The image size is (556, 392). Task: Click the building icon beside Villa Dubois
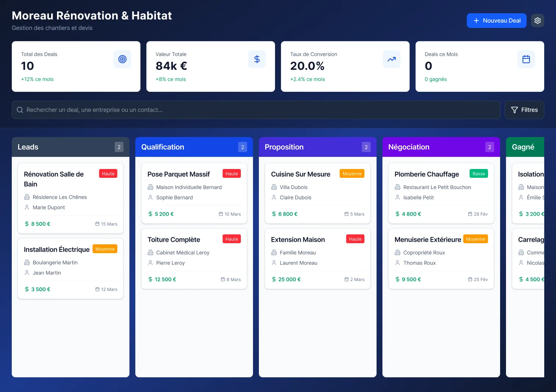[x=274, y=187]
